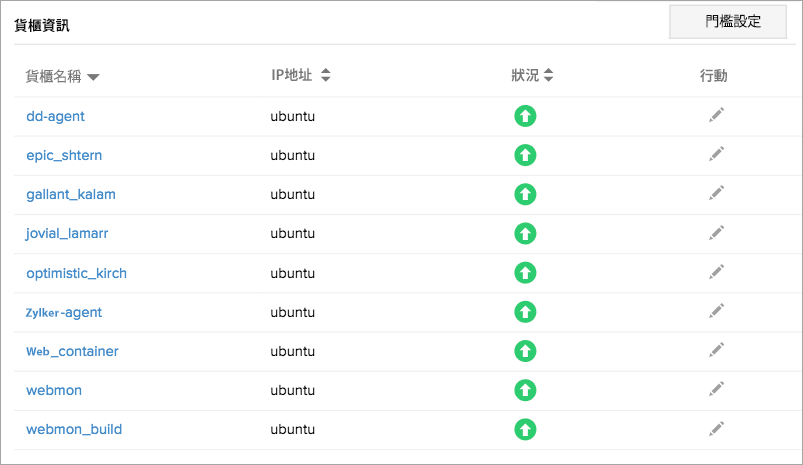Screen dimensions: 803x465
Task: Click webmon green up status icon
Action: [x=525, y=390]
